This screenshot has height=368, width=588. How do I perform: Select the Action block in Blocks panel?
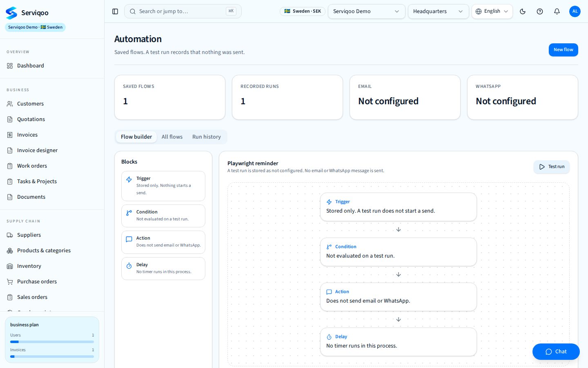coord(163,242)
